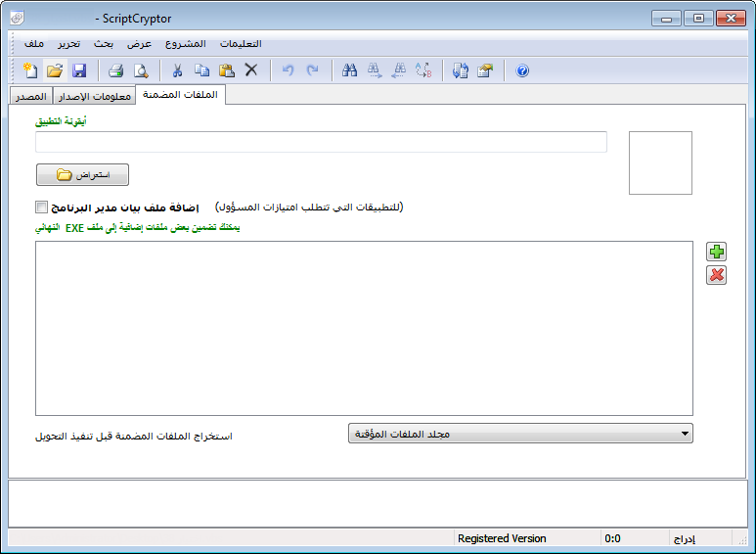The height and width of the screenshot is (554, 756).
Task: Add embedded file with green plus
Action: 717,252
